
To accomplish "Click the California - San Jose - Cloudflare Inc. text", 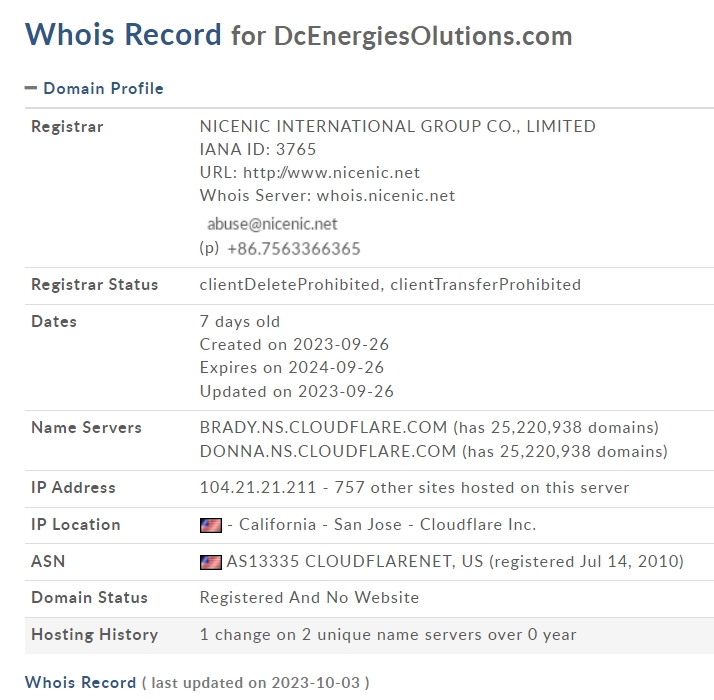I will pos(388,525).
